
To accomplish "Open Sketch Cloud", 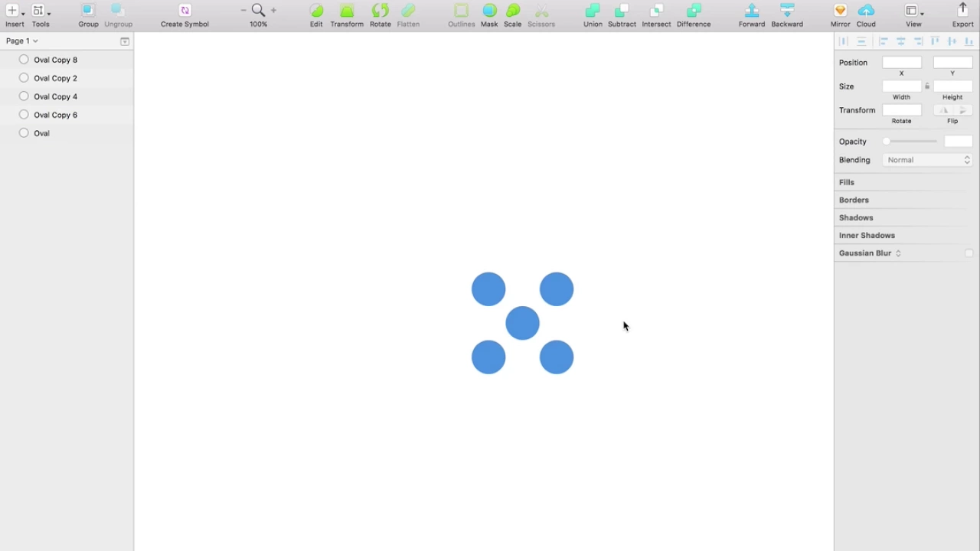I will pyautogui.click(x=866, y=15).
